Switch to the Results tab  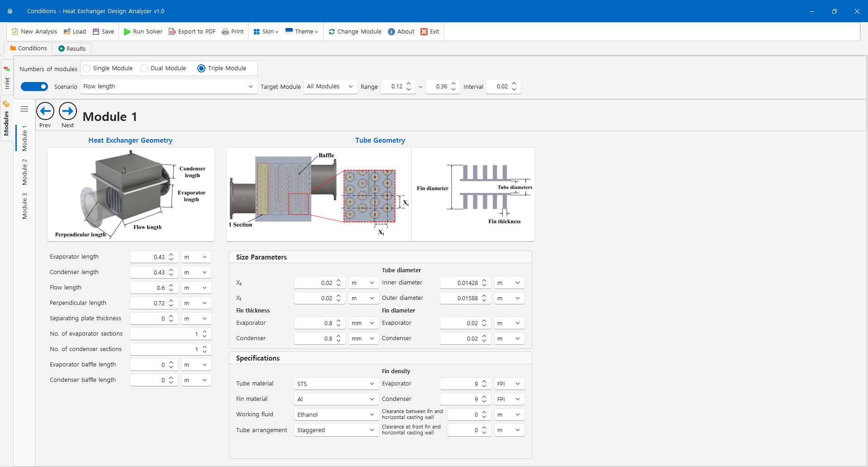[72, 48]
